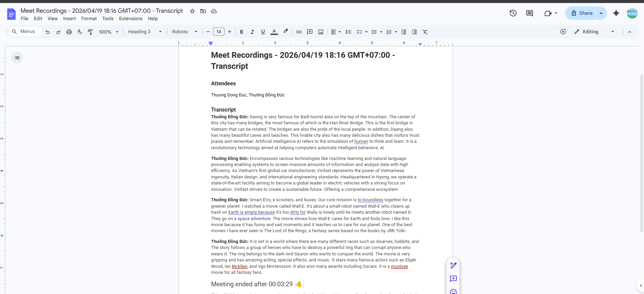Toggle bold formatting
The height and width of the screenshot is (294, 644).
click(x=241, y=32)
